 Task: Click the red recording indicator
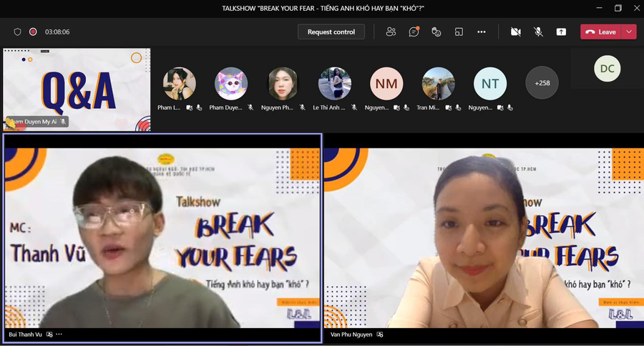click(x=33, y=32)
